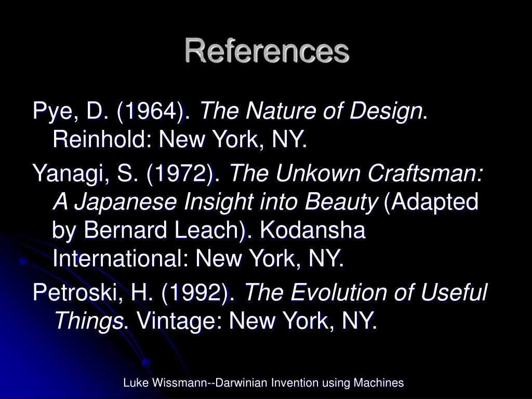Select "International: New York, NY." line
Screen dimensions: 532x399
(198, 258)
